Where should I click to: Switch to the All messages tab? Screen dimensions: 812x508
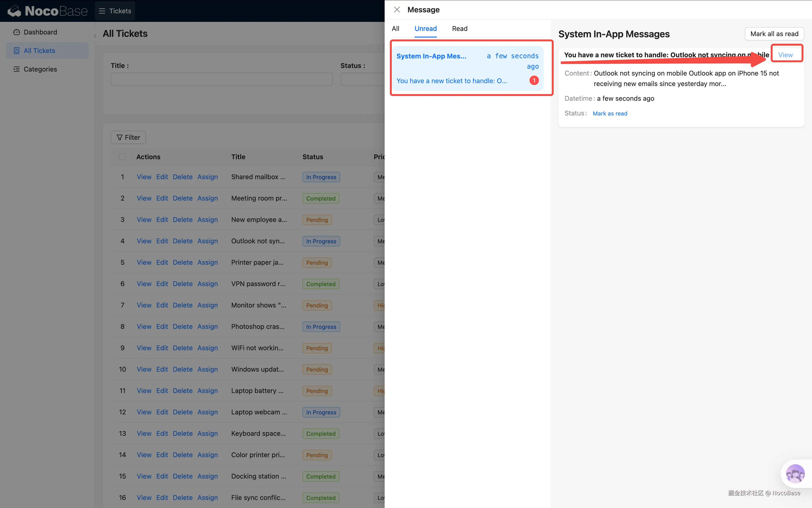click(x=395, y=29)
